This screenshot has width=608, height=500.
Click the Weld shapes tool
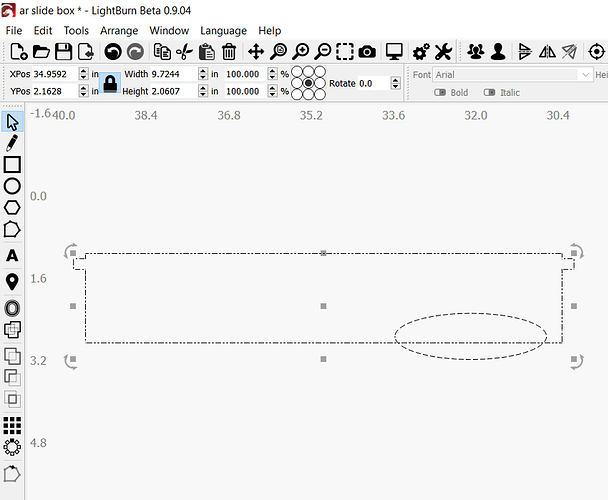click(x=12, y=330)
